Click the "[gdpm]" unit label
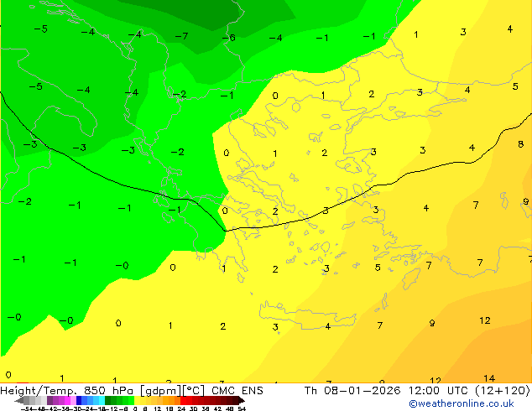Image resolution: width=532 pixels, height=411 pixels. pyautogui.click(x=161, y=391)
